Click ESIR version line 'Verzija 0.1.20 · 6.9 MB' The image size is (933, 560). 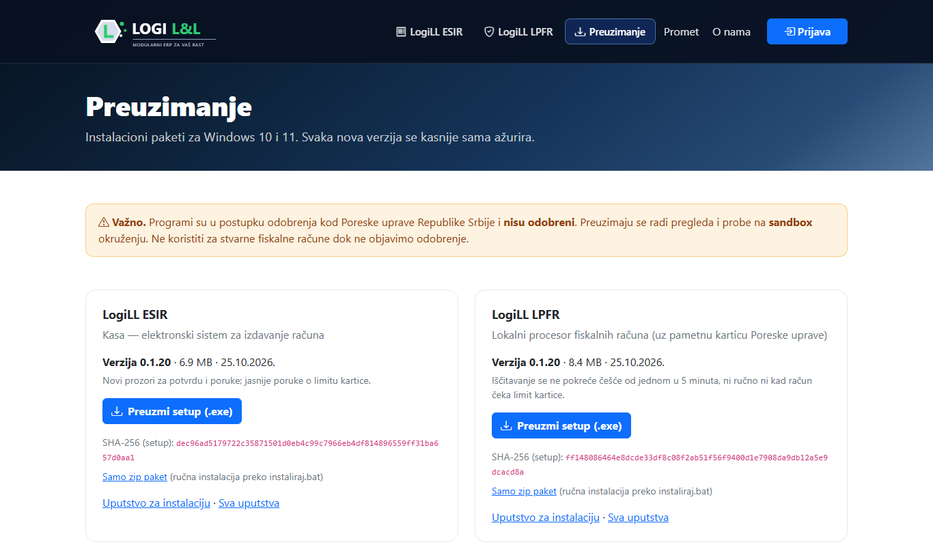(189, 362)
